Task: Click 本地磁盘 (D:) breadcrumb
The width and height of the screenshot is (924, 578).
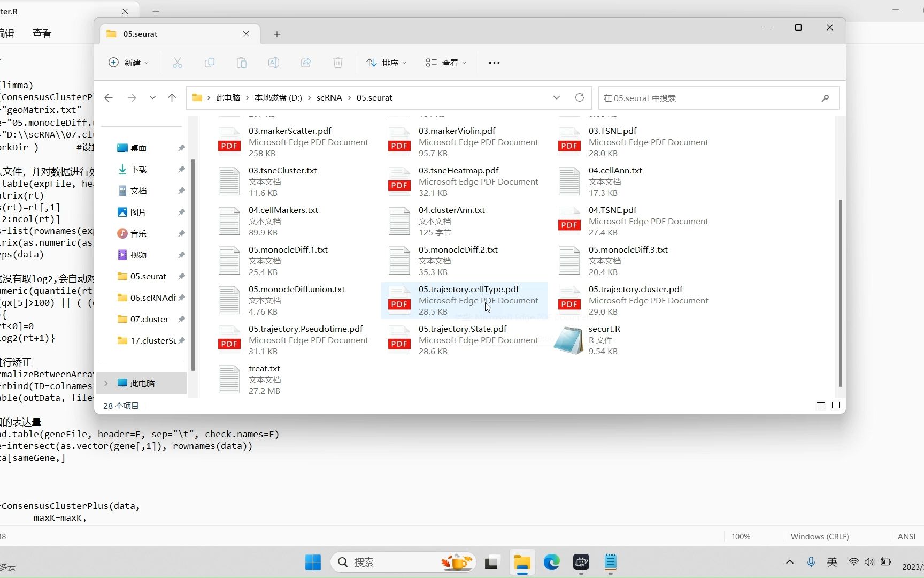Action: click(x=278, y=98)
